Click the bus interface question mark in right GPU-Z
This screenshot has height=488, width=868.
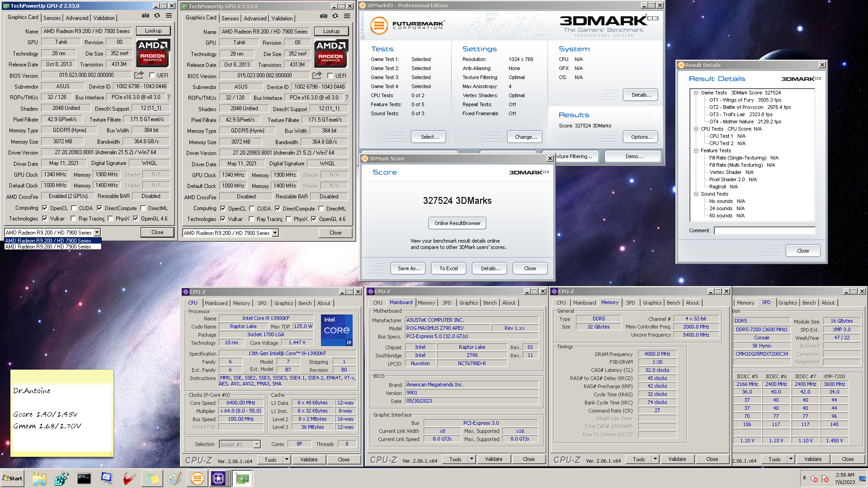pyautogui.click(x=347, y=98)
